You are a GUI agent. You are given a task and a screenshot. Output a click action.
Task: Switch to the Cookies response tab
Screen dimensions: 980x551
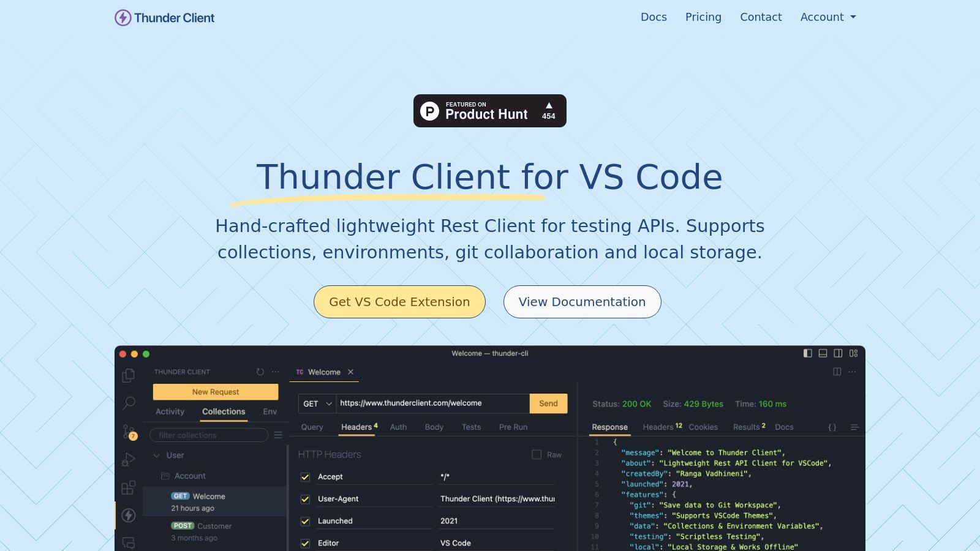pyautogui.click(x=703, y=427)
